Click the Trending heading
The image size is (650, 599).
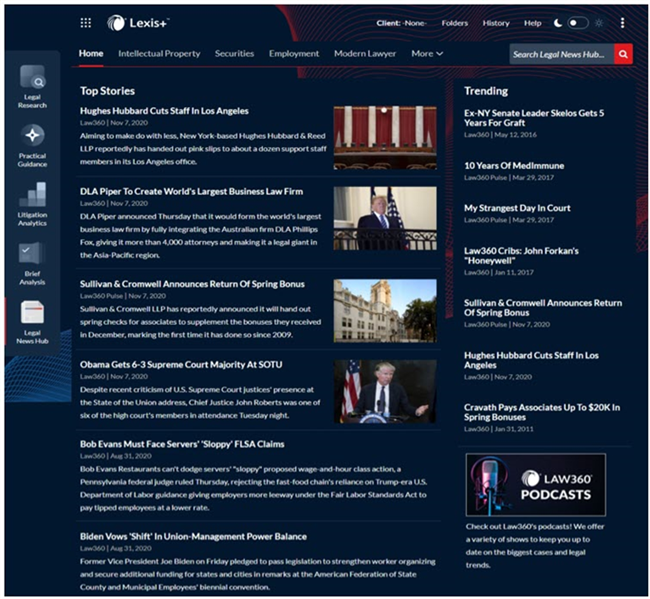pyautogui.click(x=486, y=91)
